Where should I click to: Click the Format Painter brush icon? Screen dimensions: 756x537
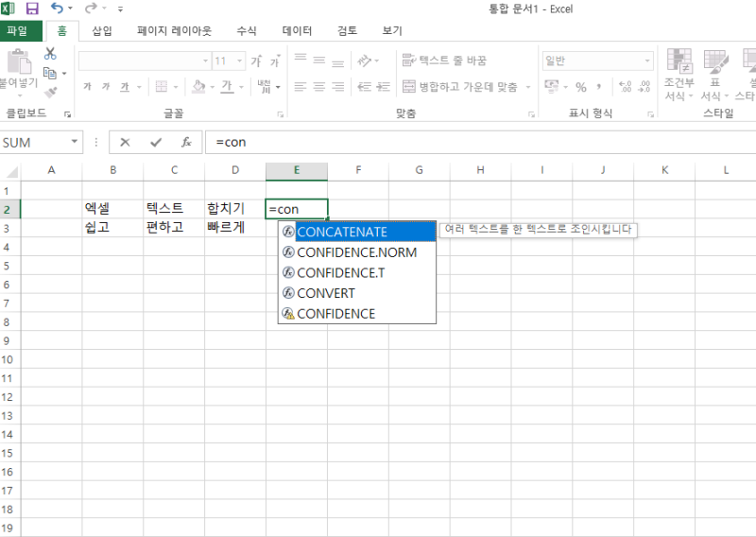(50, 92)
